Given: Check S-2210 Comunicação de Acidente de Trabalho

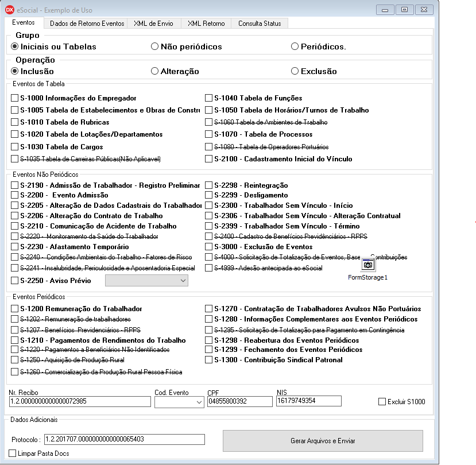Looking at the screenshot, I should coord(14,226).
